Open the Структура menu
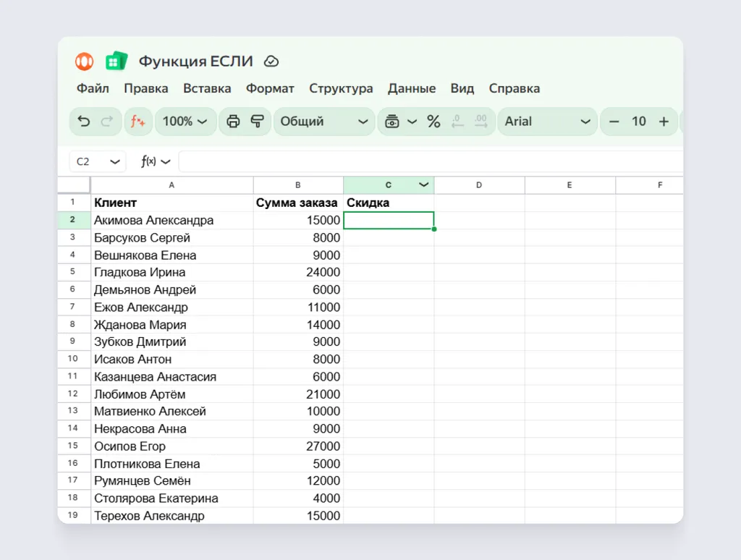Image resolution: width=741 pixels, height=560 pixels. coord(341,88)
